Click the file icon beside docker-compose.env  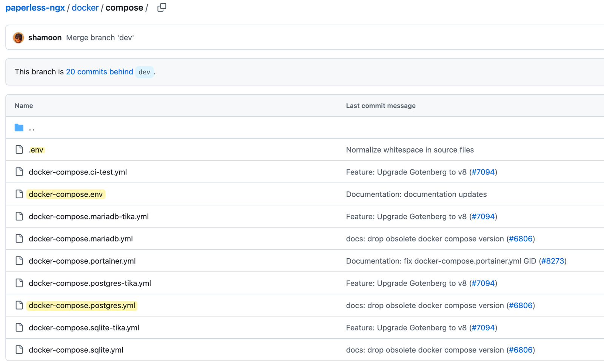tap(19, 194)
